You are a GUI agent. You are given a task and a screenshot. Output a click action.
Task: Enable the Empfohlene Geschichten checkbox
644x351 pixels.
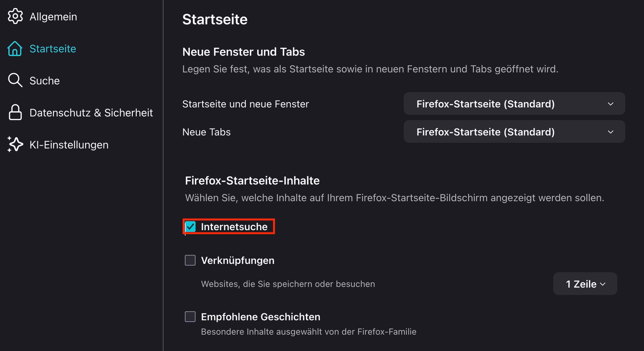190,317
